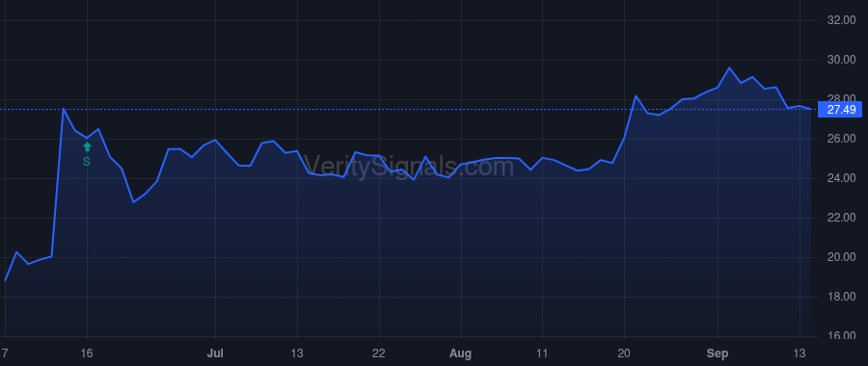Click the green S letter under signal arrow
Image resolution: width=868 pixels, height=366 pixels.
click(87, 162)
